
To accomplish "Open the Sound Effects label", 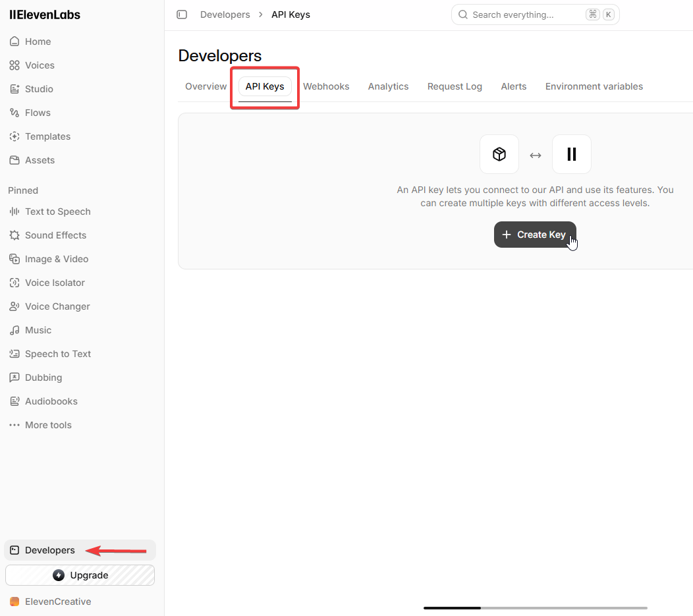I will (x=56, y=235).
